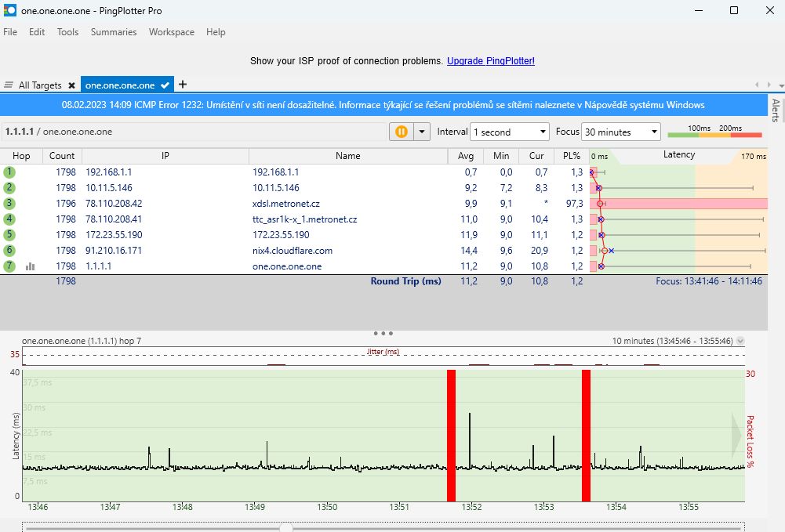785x532 pixels.
Task: Click the graph icon on hop 7 row
Action: pos(30,266)
